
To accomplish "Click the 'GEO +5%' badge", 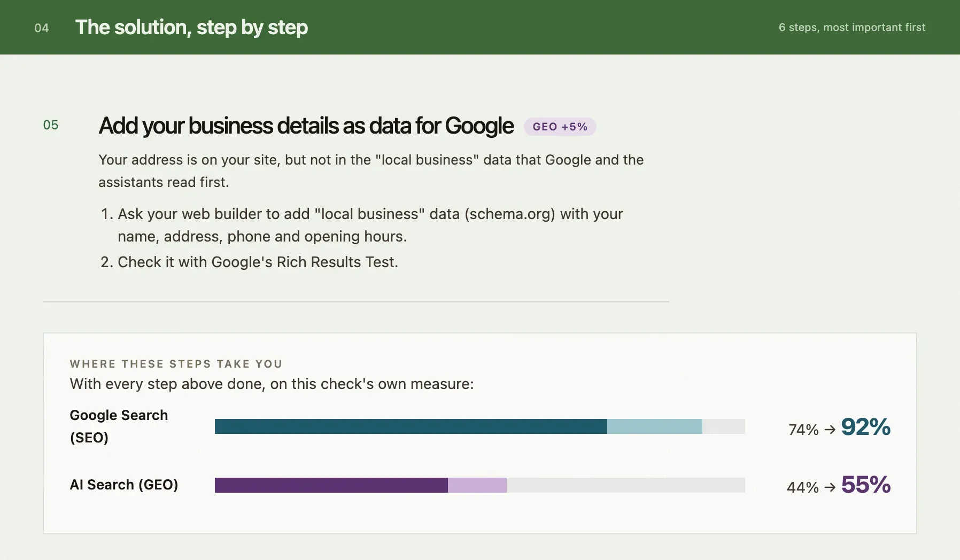I will tap(560, 127).
